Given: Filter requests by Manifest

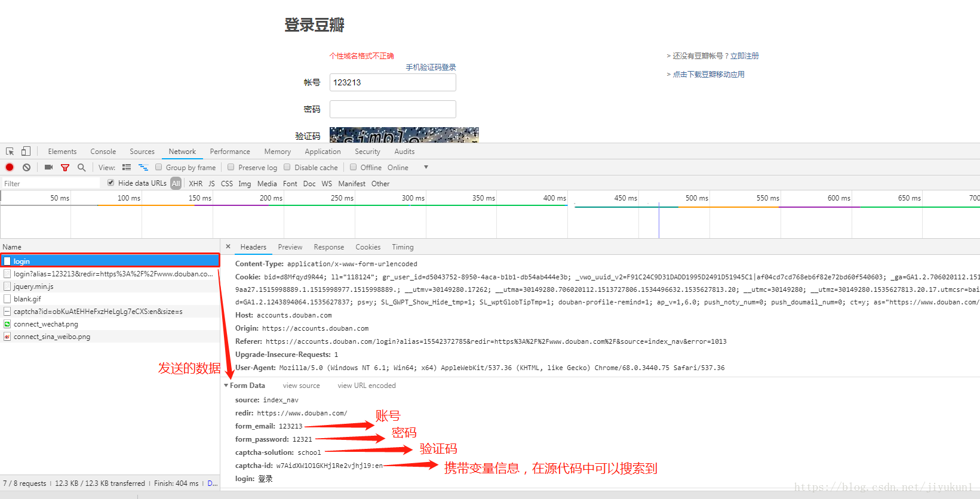Looking at the screenshot, I should pyautogui.click(x=352, y=184).
